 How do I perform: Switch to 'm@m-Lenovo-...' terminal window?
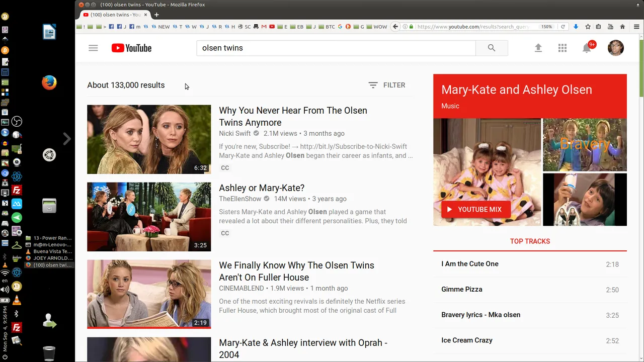tap(49, 245)
